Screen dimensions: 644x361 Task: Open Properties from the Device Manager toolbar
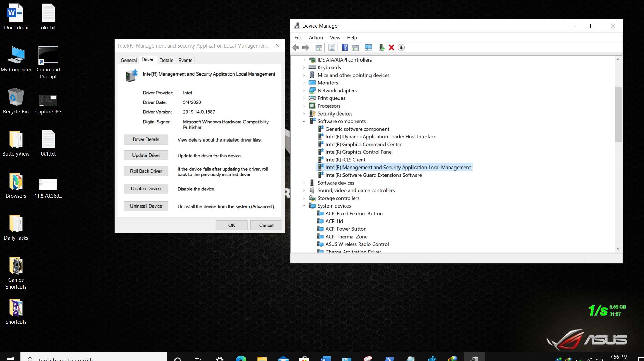pos(332,48)
